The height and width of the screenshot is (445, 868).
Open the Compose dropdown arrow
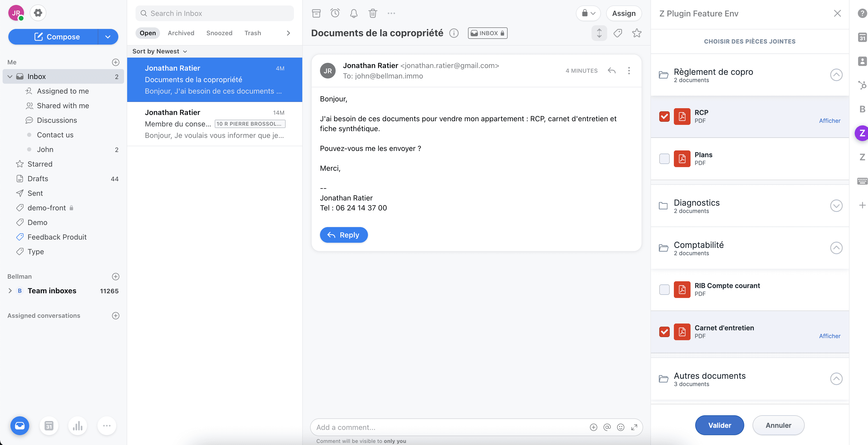click(x=108, y=37)
